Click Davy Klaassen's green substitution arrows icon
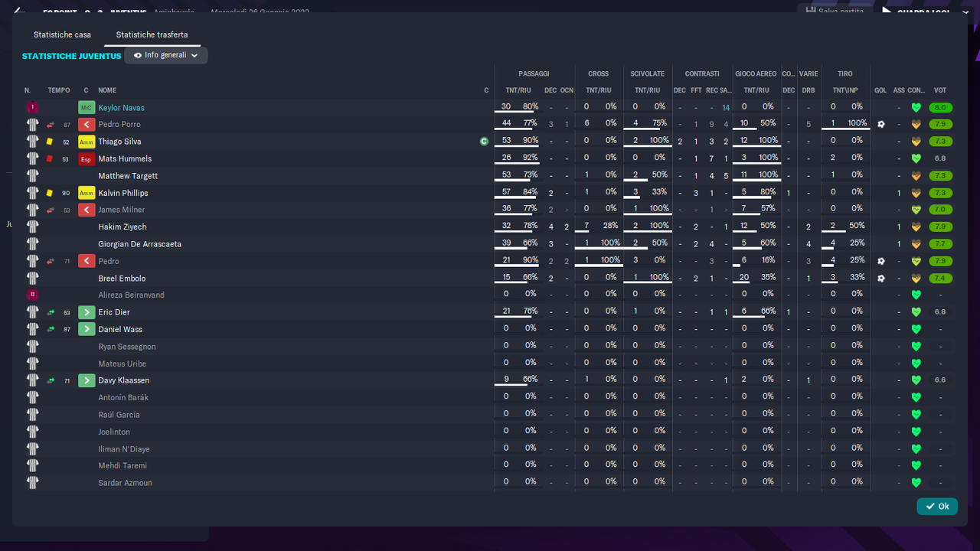This screenshot has width=980, height=551. 51,380
